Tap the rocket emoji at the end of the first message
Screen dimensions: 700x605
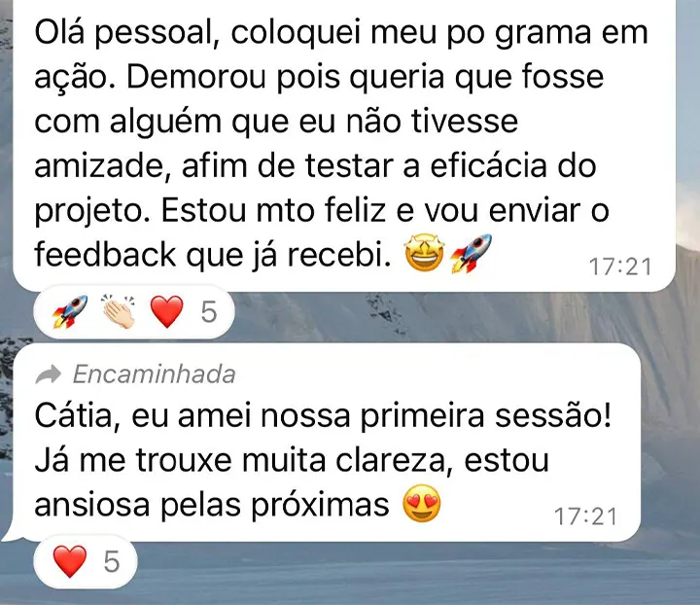(x=471, y=253)
